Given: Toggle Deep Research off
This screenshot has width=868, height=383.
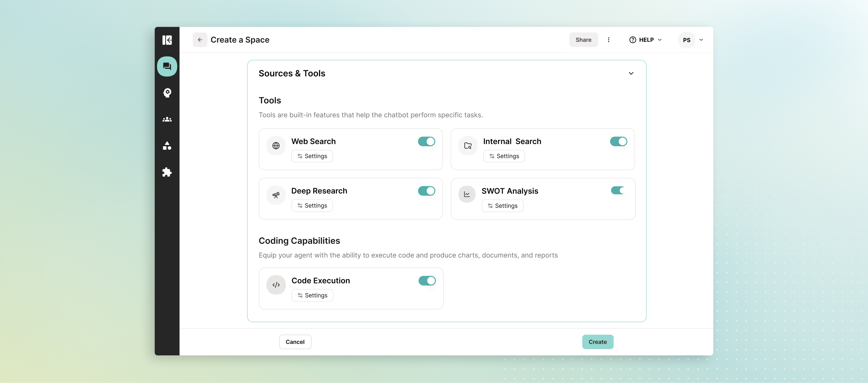Looking at the screenshot, I should tap(426, 191).
